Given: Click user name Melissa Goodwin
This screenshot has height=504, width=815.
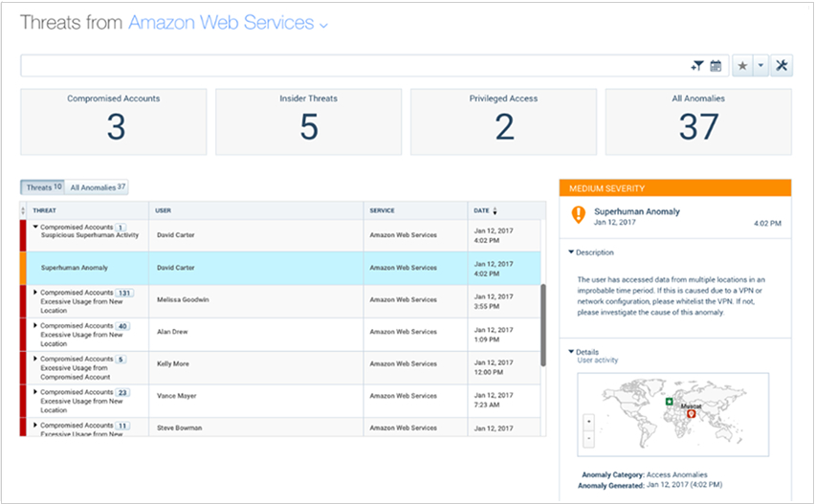Looking at the screenshot, I should tap(183, 299).
